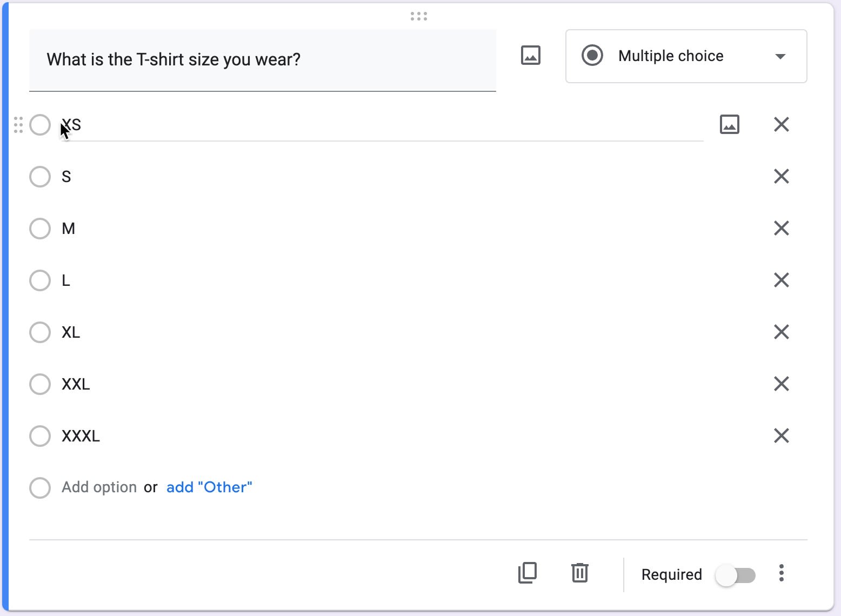Screen dimensions: 841x616
Task: Click the Multiple choice type icon
Action: (592, 56)
